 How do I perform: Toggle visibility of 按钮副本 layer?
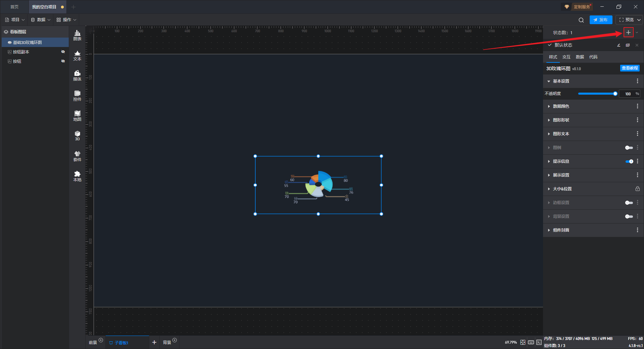click(x=63, y=52)
